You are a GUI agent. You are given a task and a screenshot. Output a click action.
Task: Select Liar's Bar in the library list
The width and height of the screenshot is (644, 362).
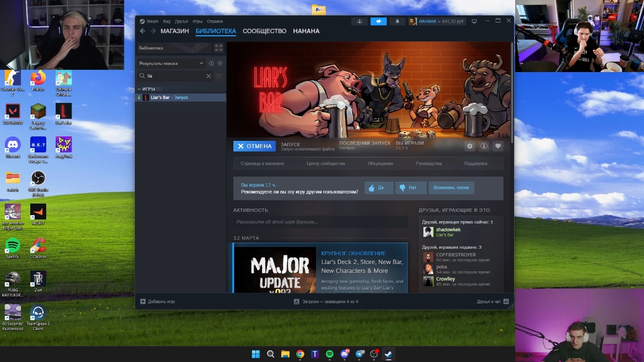(181, 97)
